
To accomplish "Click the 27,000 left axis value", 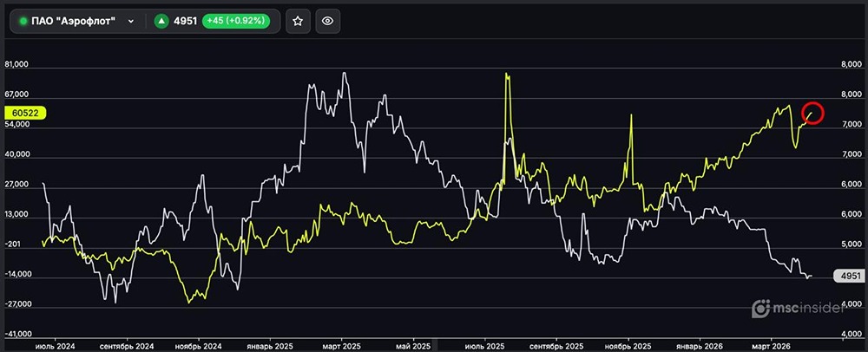I will pos(16,186).
